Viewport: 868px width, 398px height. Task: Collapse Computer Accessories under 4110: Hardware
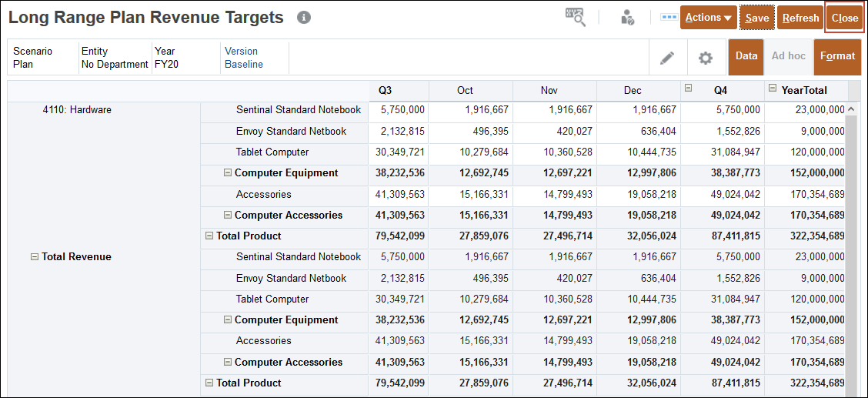(x=228, y=215)
